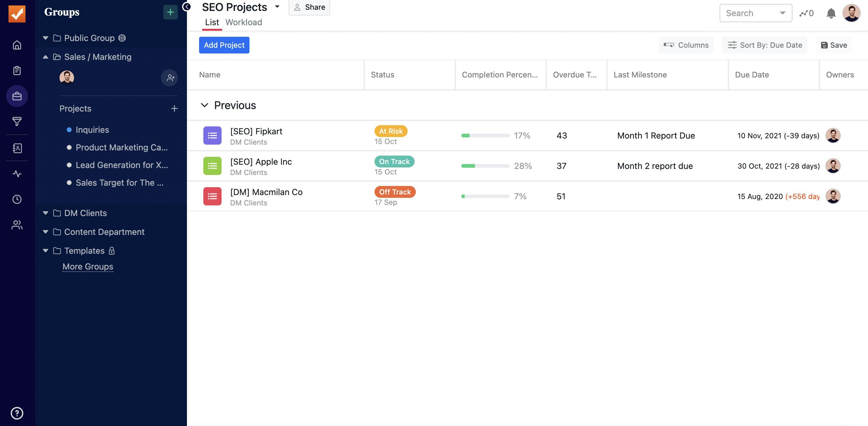Expand the Content Department folder arrow

pyautogui.click(x=46, y=232)
